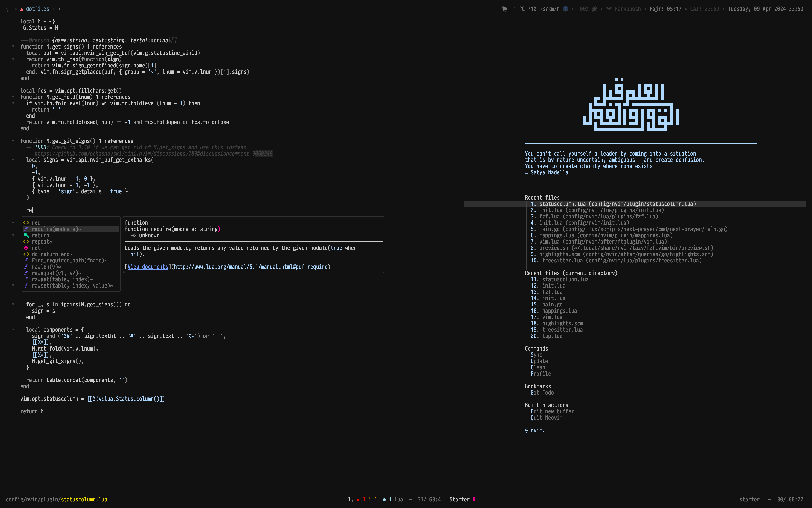812x508 pixels.
Task: Click function icon beside rawset(table, index, value)~
Action: click(26, 286)
